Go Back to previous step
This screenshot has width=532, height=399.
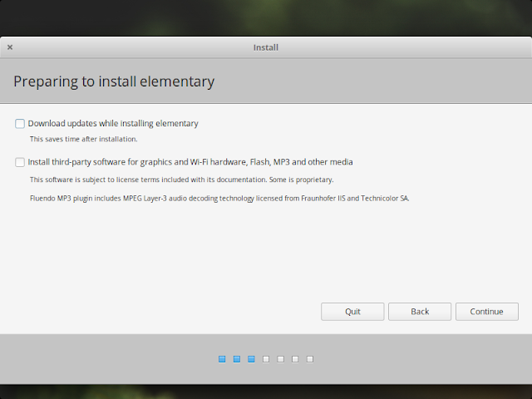pyautogui.click(x=420, y=312)
